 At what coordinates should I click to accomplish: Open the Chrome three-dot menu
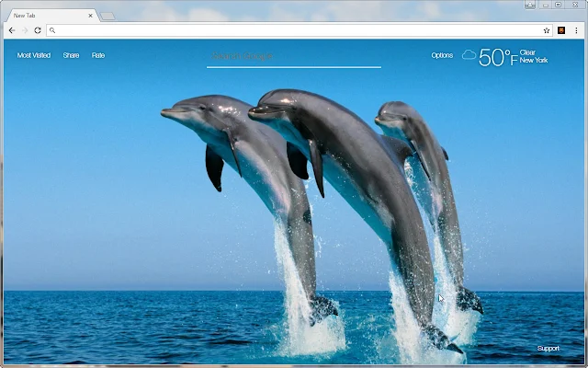click(x=576, y=30)
